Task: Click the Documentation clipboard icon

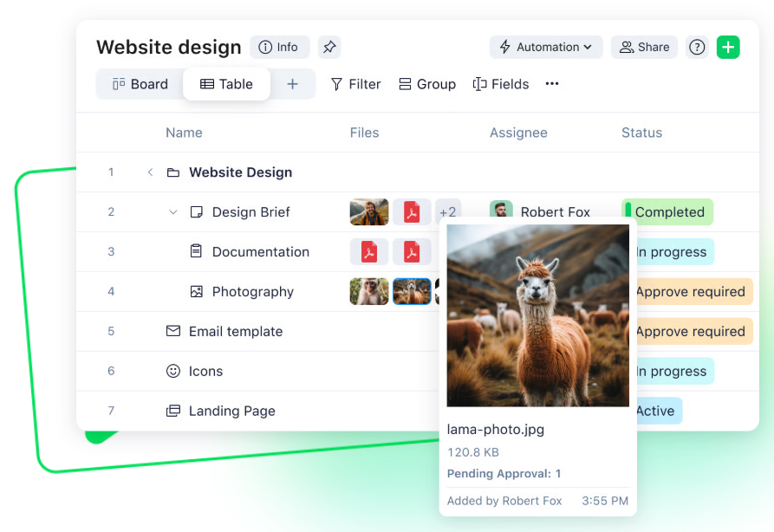Action: tap(196, 251)
